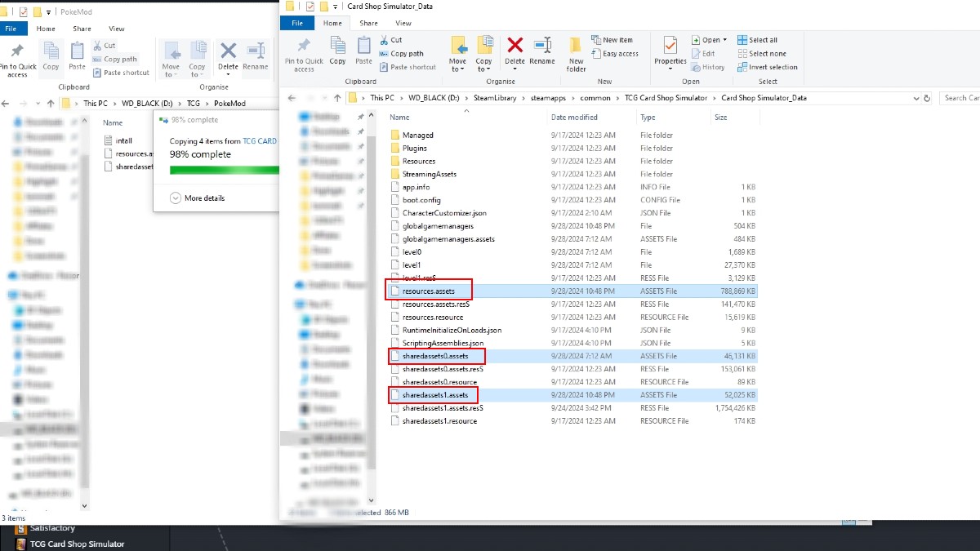980x551 pixels.
Task: Click Pin to Quick access in right window
Action: [x=304, y=54]
